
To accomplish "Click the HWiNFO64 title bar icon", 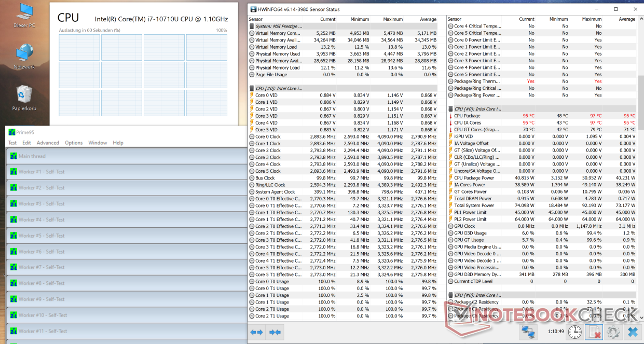I will (x=253, y=9).
